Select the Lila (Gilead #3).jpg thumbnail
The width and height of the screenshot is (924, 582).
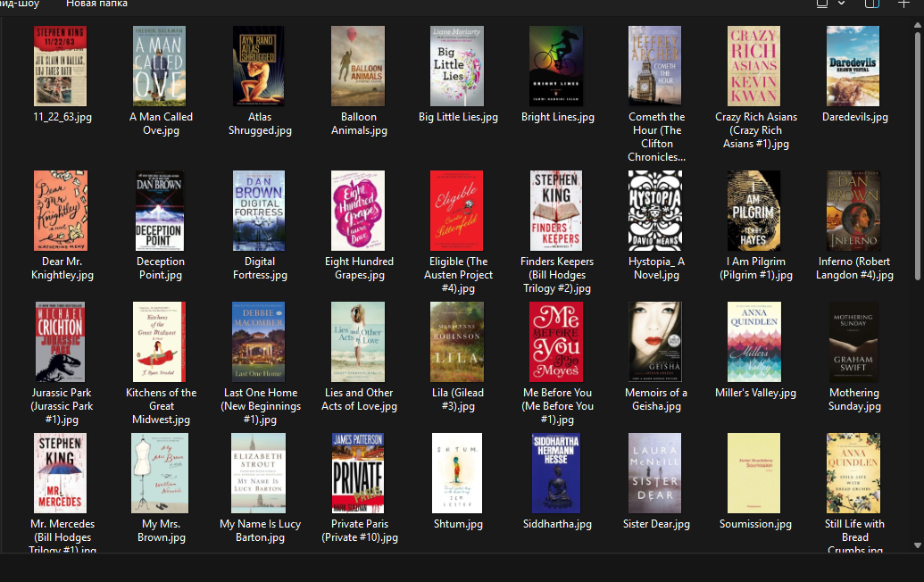(457, 342)
